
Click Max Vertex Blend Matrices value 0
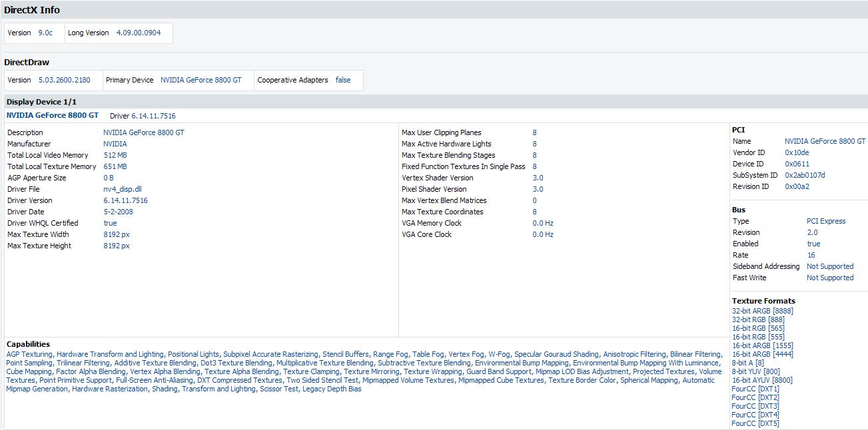(534, 200)
